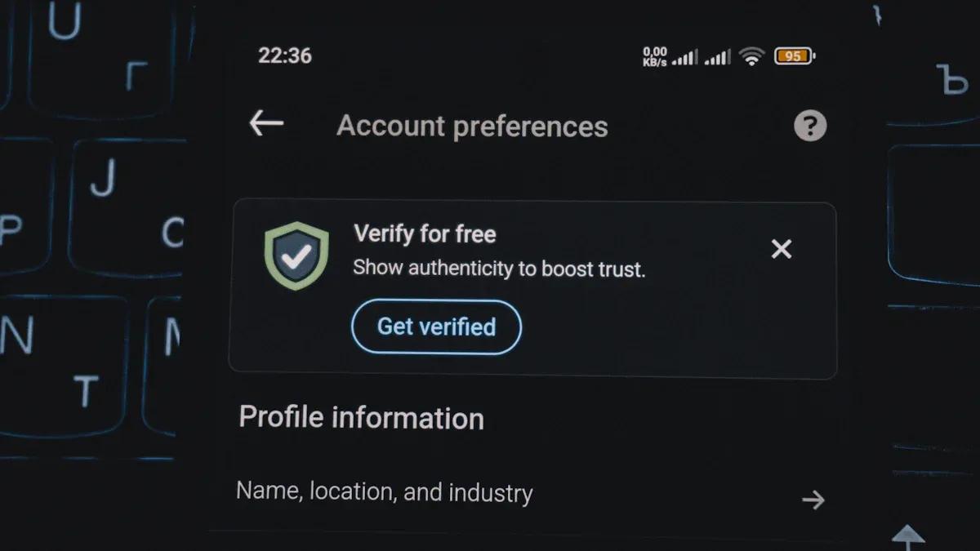Tap the first cellular signal bars icon
Viewport: 980px width, 551px height.
tap(685, 57)
